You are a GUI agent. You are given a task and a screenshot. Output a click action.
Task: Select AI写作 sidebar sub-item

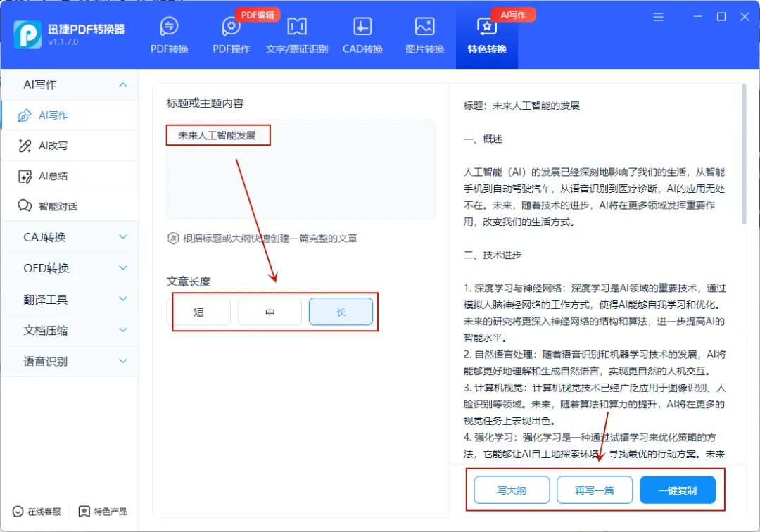point(69,115)
